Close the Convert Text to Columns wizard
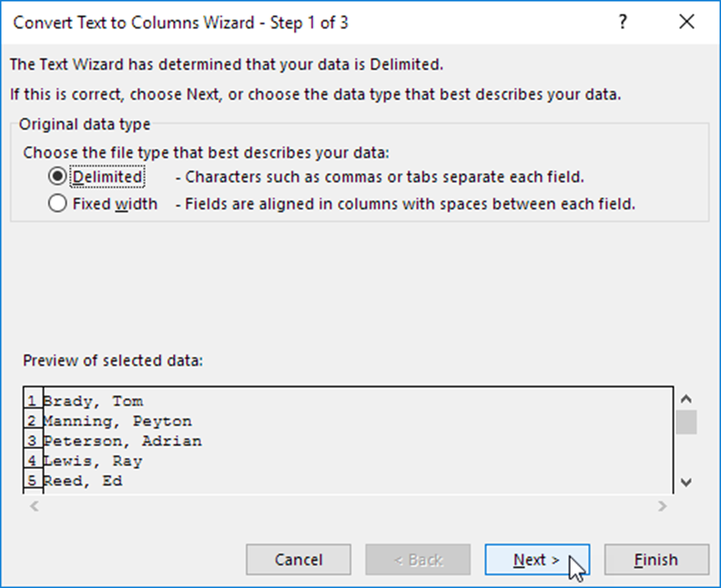This screenshot has width=721, height=588. [686, 22]
